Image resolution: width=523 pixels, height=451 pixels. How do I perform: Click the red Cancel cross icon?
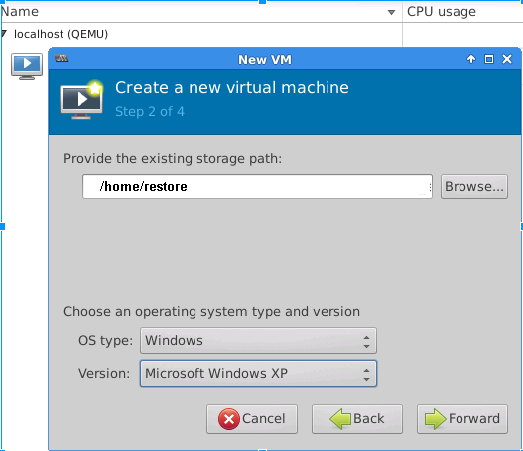tap(228, 419)
